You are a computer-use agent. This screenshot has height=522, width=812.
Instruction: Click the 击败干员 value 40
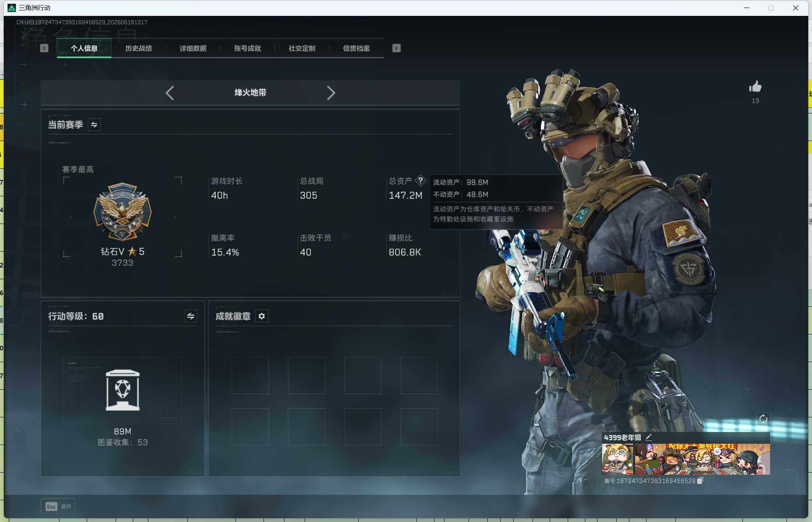click(x=305, y=252)
